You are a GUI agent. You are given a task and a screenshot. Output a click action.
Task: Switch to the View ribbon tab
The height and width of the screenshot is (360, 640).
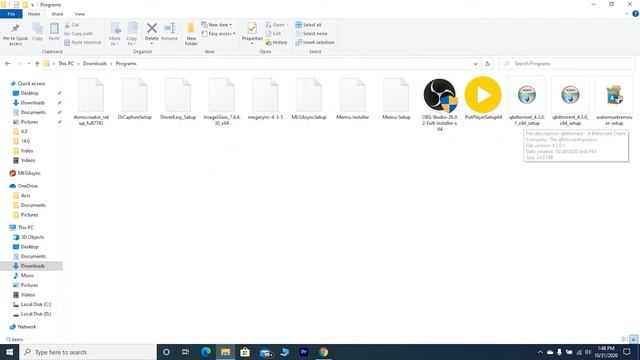click(80, 14)
